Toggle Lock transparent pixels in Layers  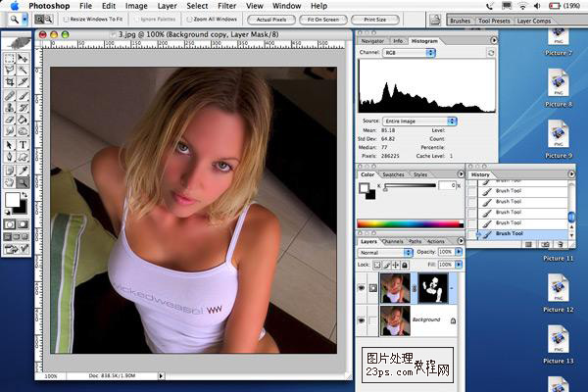pos(377,266)
